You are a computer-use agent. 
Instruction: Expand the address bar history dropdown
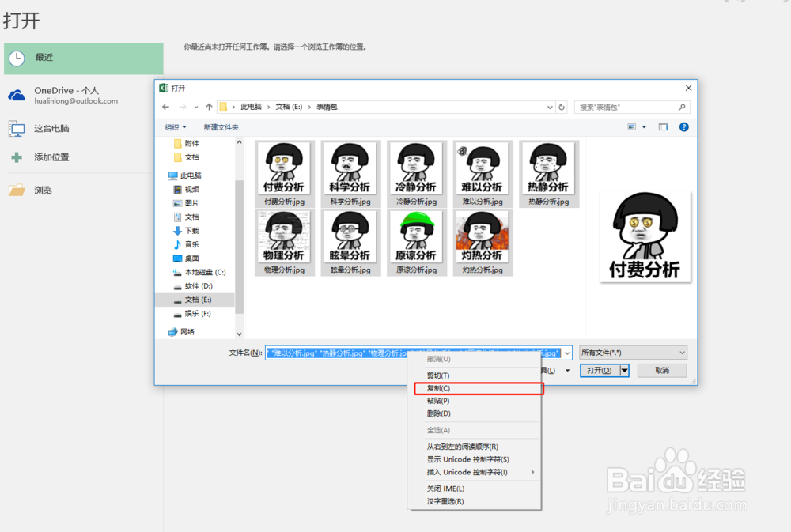coord(550,107)
